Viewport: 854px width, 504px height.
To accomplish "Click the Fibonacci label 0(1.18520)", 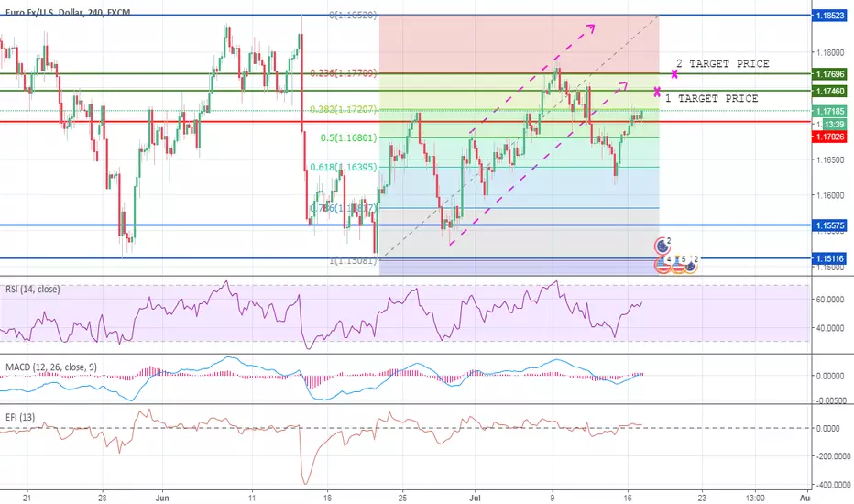I will tap(353, 16).
